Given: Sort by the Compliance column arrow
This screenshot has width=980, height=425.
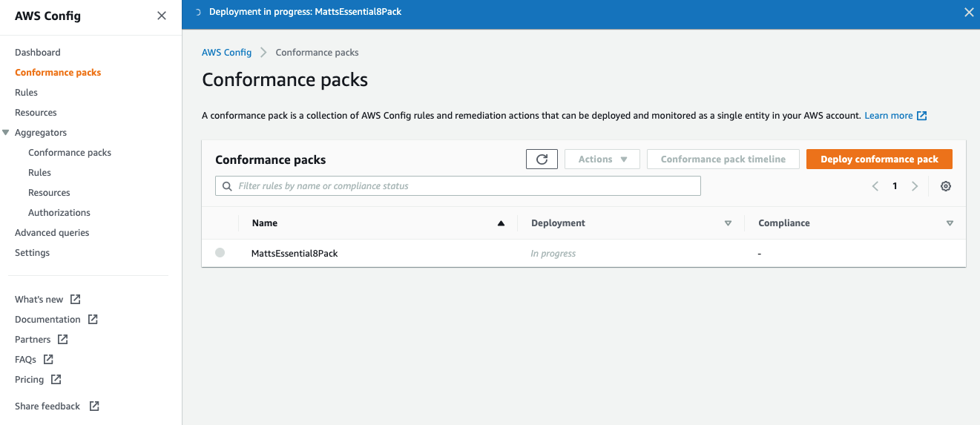Looking at the screenshot, I should pos(950,223).
